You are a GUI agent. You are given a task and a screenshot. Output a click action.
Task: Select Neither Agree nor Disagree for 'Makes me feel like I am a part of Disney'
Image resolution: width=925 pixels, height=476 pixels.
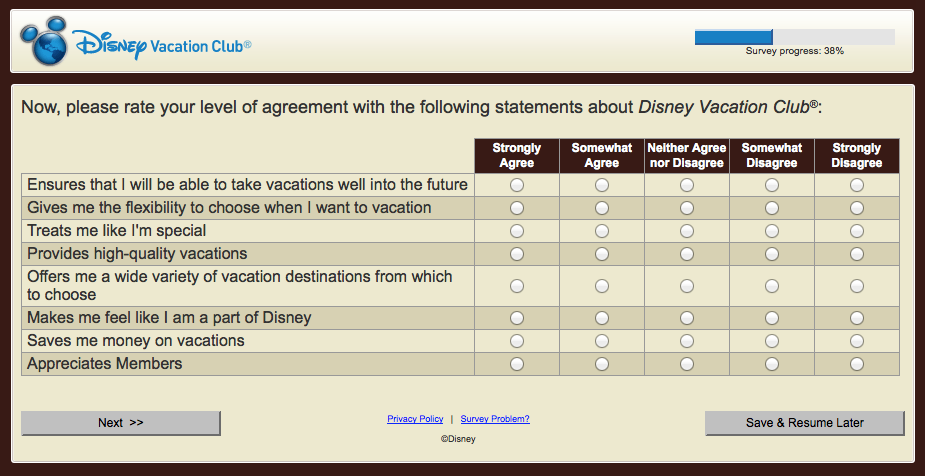pyautogui.click(x=687, y=318)
